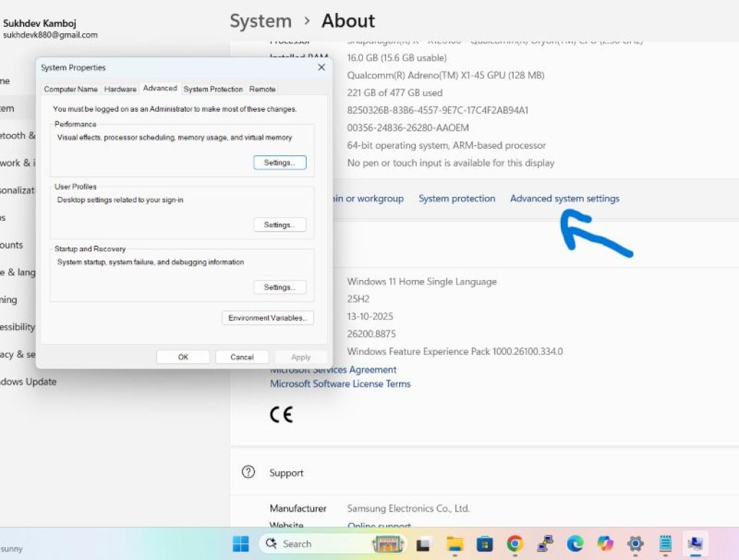Select the System Properties taskbar icon
This screenshot has width=739, height=560.
(695, 544)
